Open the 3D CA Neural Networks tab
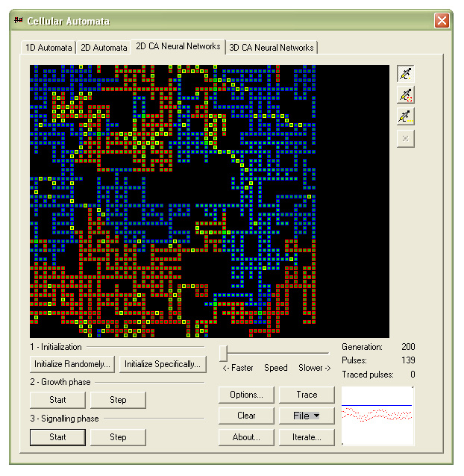 pos(272,48)
